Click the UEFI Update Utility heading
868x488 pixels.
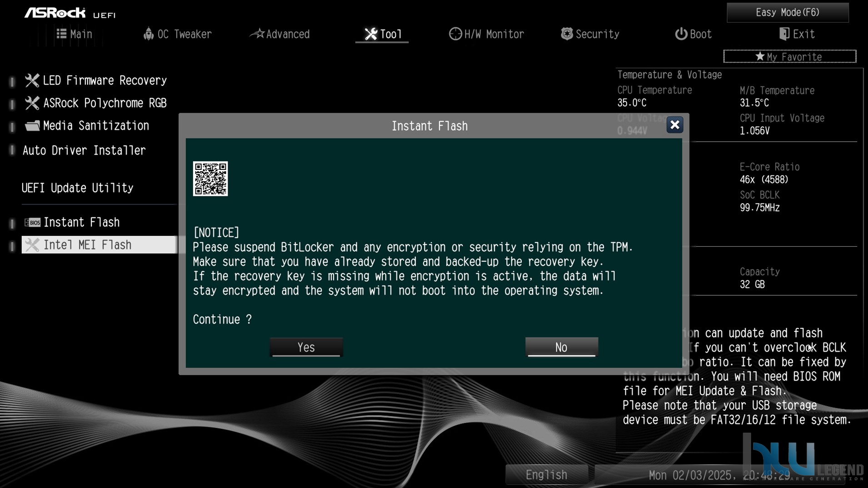click(x=77, y=188)
